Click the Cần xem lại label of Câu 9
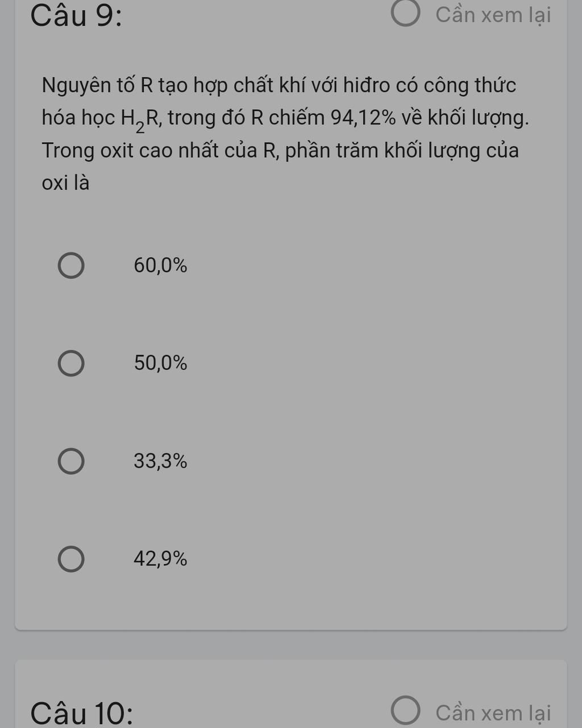 tap(493, 15)
